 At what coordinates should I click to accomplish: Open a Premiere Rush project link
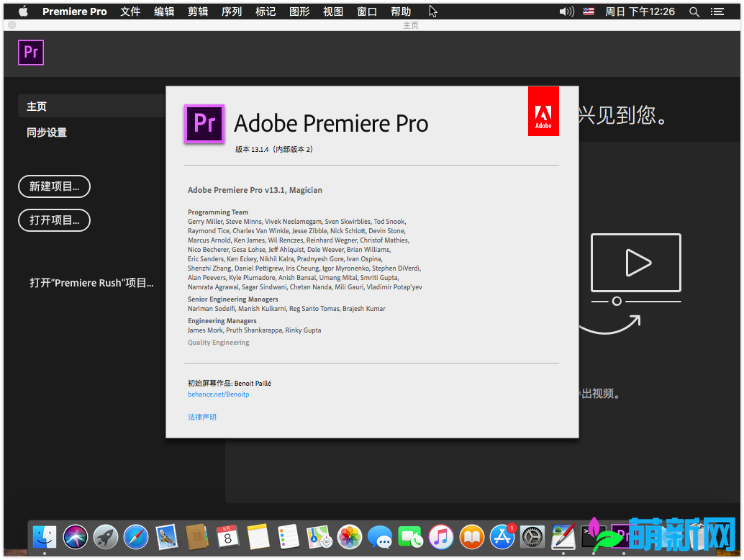click(x=91, y=283)
